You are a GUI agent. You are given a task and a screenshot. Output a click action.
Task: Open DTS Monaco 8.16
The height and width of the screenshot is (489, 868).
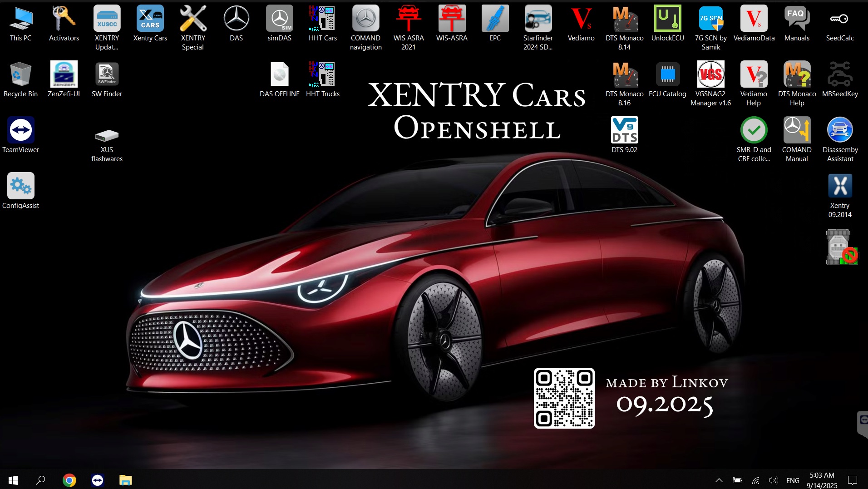pos(624,76)
